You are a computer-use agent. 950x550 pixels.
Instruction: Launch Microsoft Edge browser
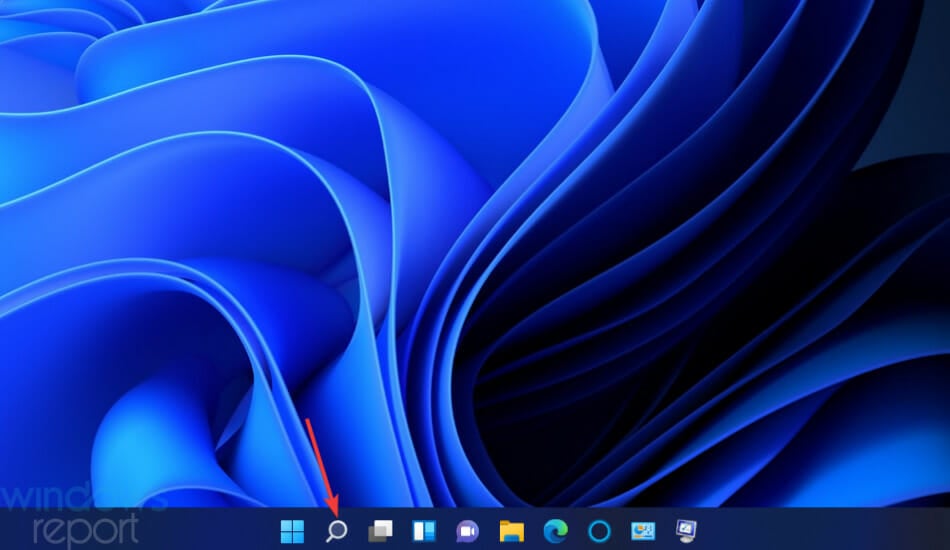[555, 530]
